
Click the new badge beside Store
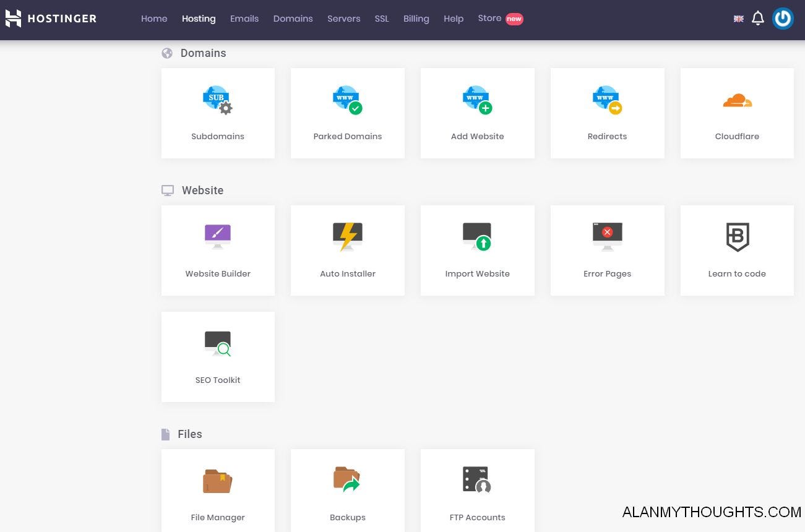[514, 19]
